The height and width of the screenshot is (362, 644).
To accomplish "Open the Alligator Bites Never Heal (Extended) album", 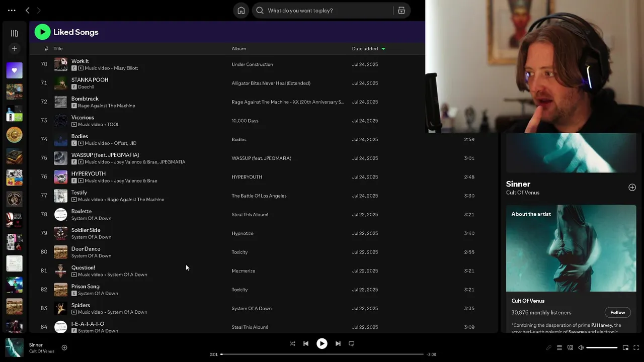I will [271, 83].
